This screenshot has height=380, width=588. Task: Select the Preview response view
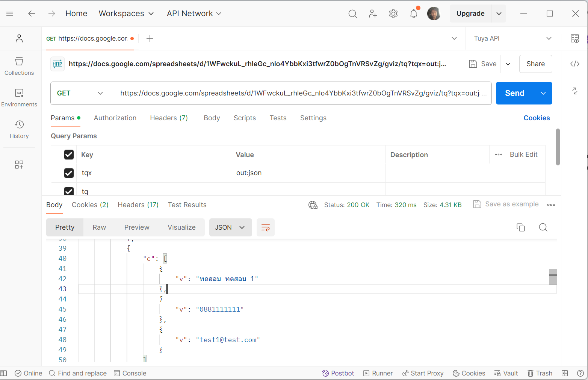(x=137, y=227)
